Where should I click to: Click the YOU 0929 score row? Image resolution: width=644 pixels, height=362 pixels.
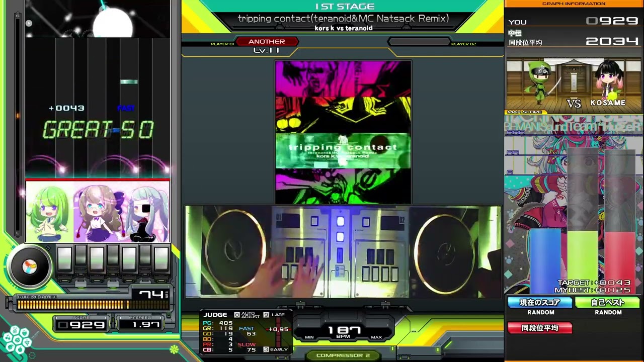pyautogui.click(x=574, y=22)
